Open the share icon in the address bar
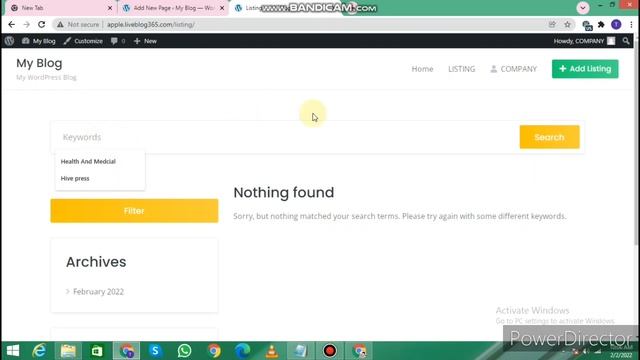The width and height of the screenshot is (640, 360). pos(552,24)
